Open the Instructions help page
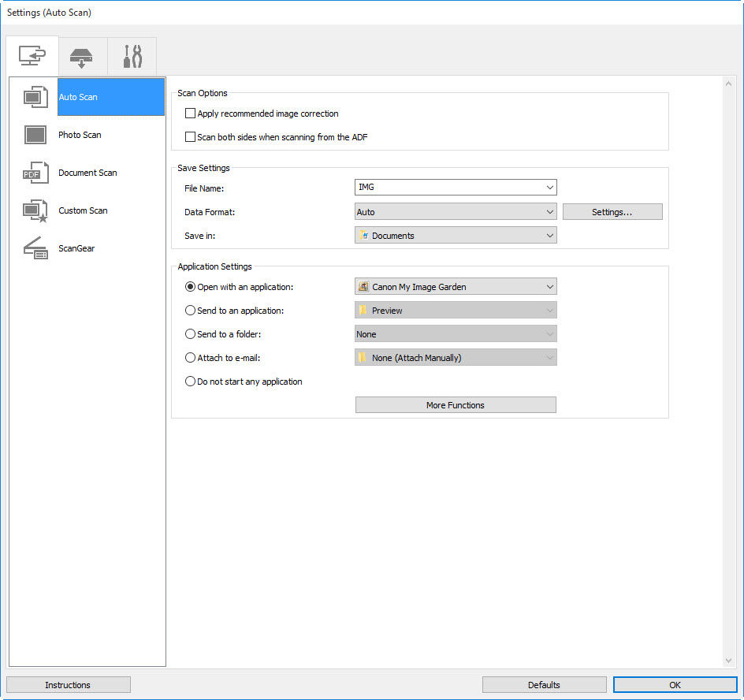This screenshot has width=744, height=700. [68, 684]
